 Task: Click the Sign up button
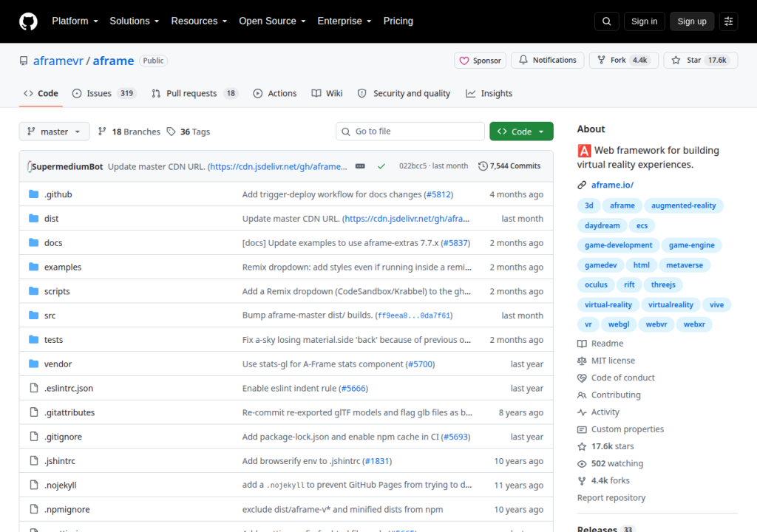692,21
